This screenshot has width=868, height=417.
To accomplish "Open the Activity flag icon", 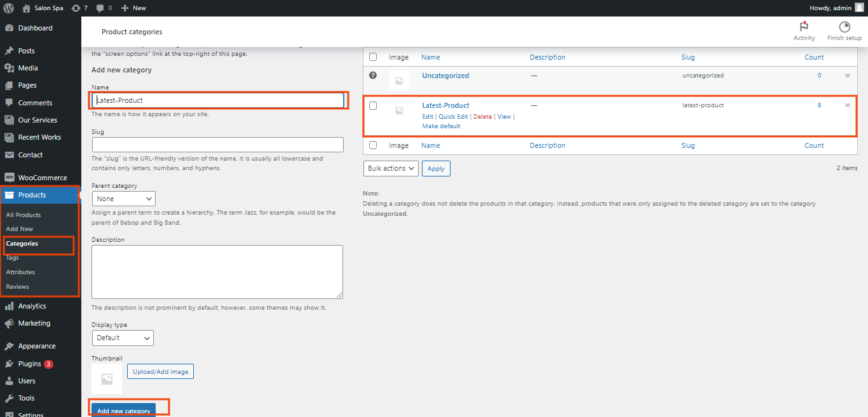I will click(804, 27).
